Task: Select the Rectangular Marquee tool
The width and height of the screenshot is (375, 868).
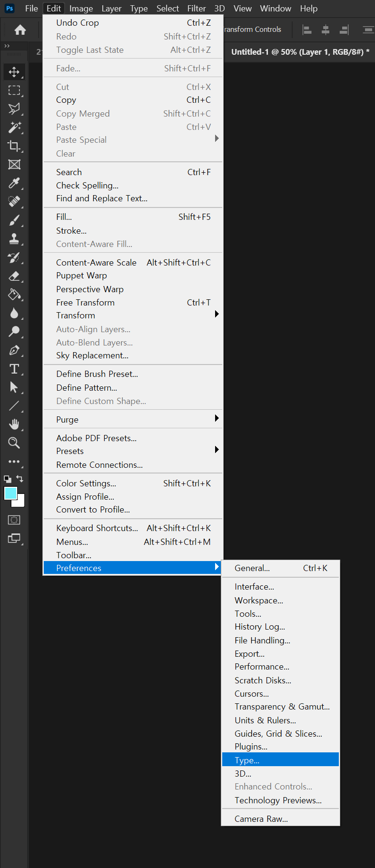Action: coord(14,90)
